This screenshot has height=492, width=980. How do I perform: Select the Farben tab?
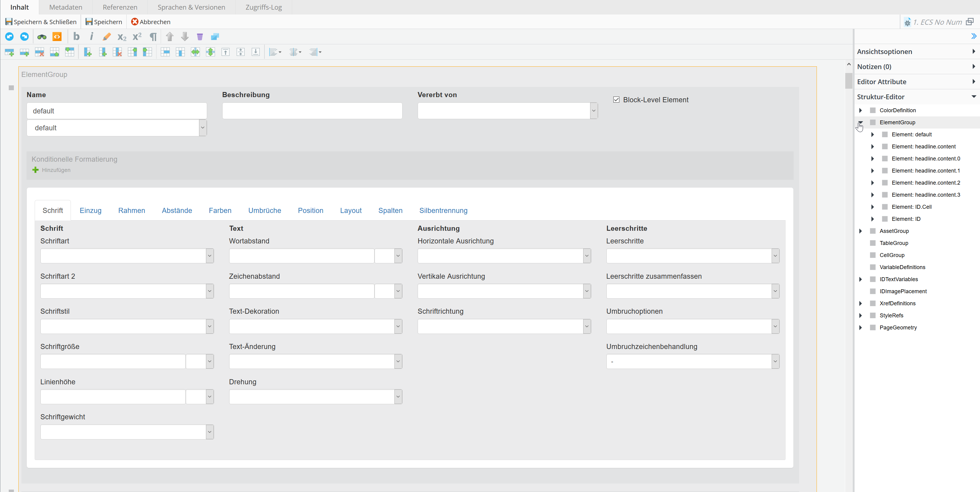point(220,210)
